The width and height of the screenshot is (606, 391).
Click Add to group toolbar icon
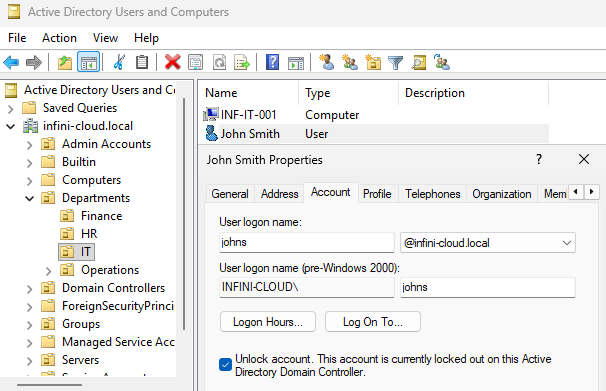442,62
